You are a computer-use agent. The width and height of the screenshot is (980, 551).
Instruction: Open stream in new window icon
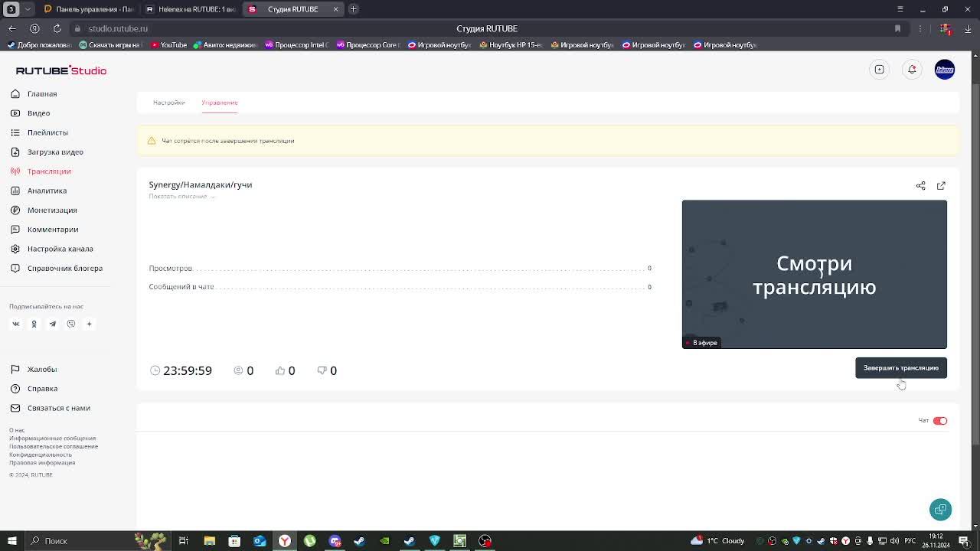(x=941, y=185)
